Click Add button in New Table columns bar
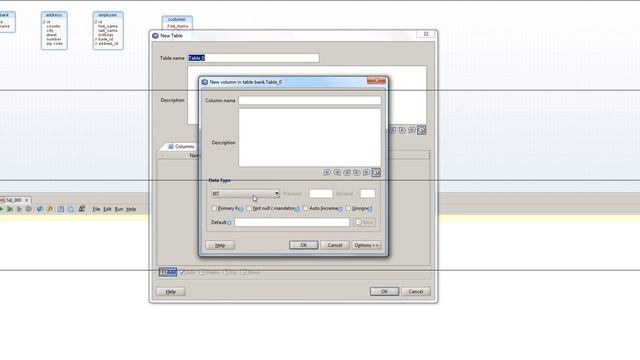Screen dimensions: 640x360 [x=168, y=272]
